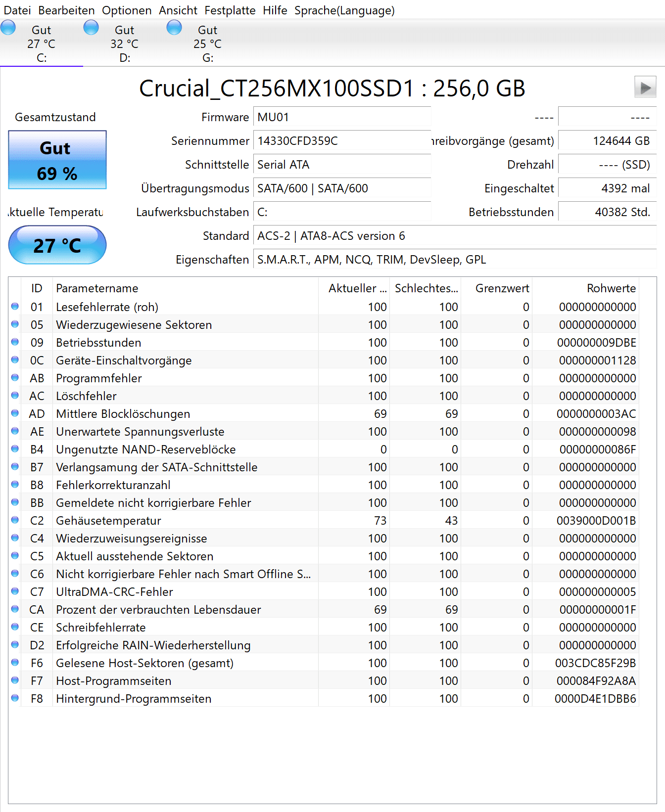Click status icon of row BB Gemeldete Fehler
Image resolution: width=665 pixels, height=812 pixels.
click(x=15, y=502)
